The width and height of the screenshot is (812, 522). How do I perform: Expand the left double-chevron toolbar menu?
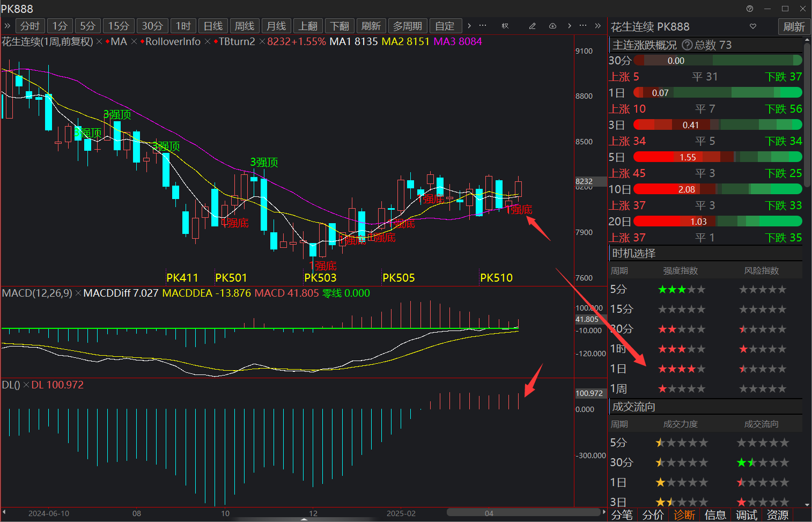[8, 26]
